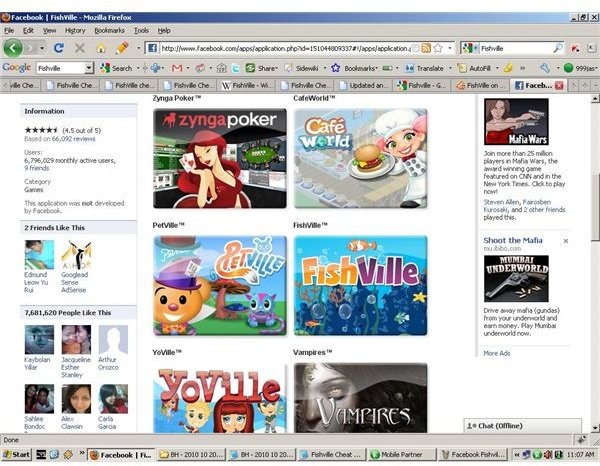Click the wrench settings icon in Google toolbar

click(545, 68)
